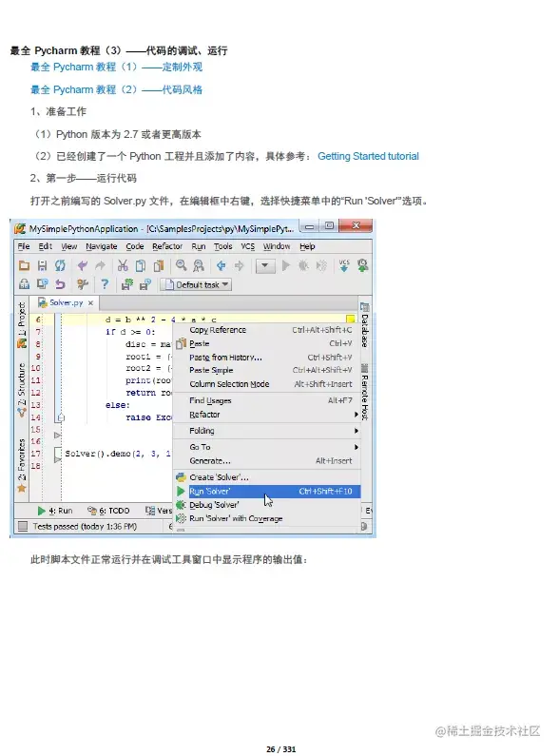Viewport: 559px width, 756px height.
Task: Open the Getting Started tutorial link
Action: pos(368,156)
